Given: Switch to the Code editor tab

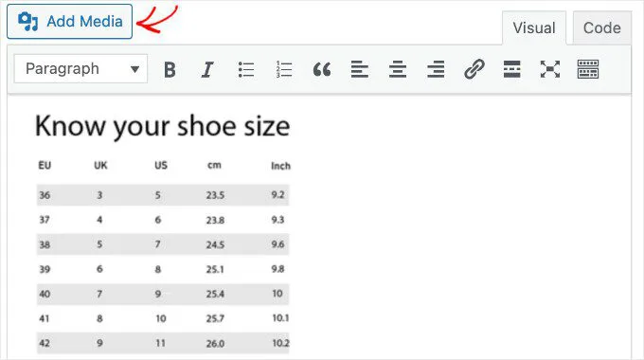Looking at the screenshot, I should pos(601,27).
